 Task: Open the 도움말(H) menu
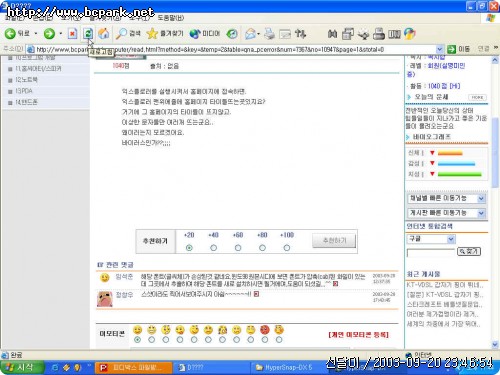[170, 18]
